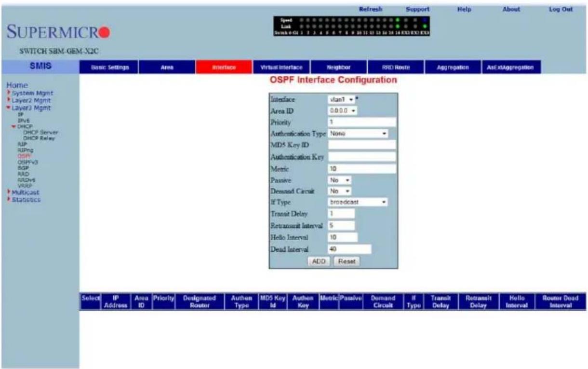Go to the Neighbor tab
588x369 pixels.
pyautogui.click(x=339, y=68)
